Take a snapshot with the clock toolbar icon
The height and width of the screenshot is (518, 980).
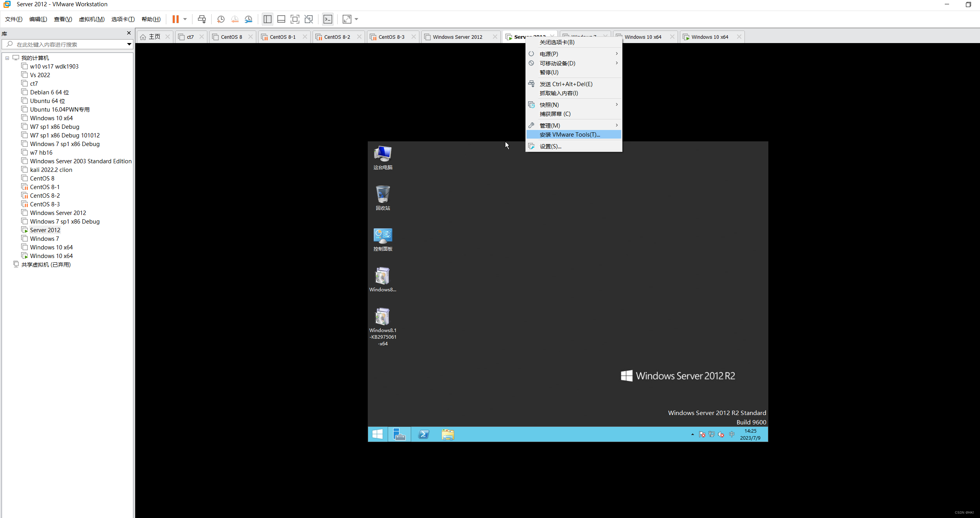(x=221, y=19)
